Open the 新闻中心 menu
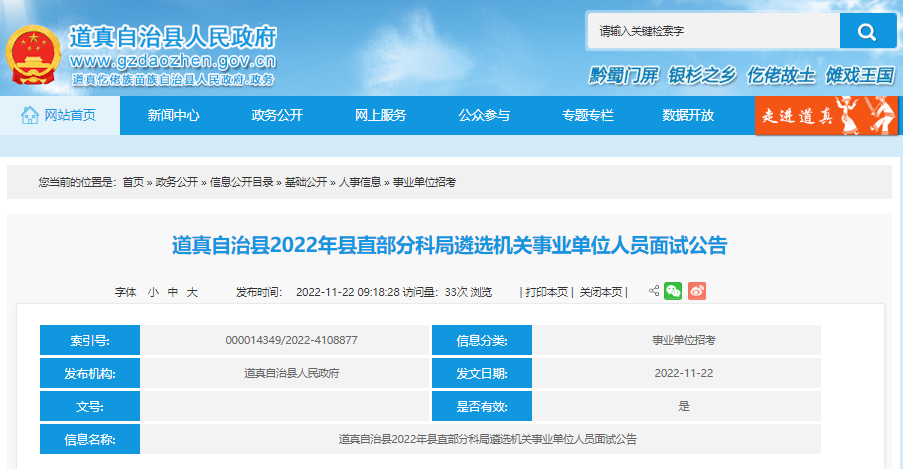The height and width of the screenshot is (469, 903). coord(173,115)
